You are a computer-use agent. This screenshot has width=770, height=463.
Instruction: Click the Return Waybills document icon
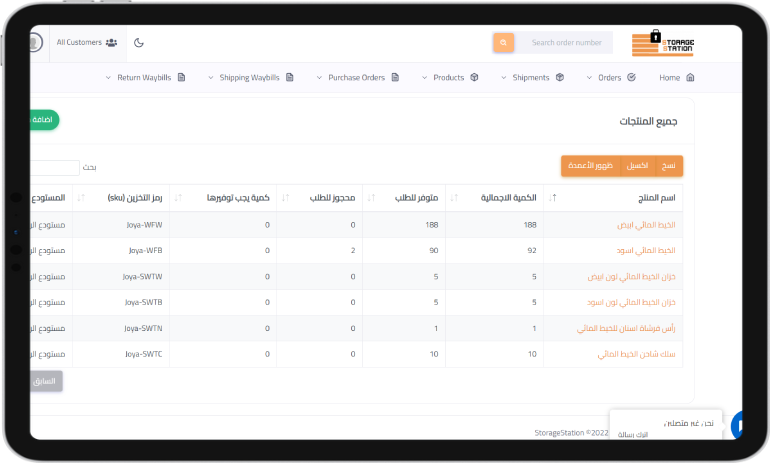click(x=181, y=77)
